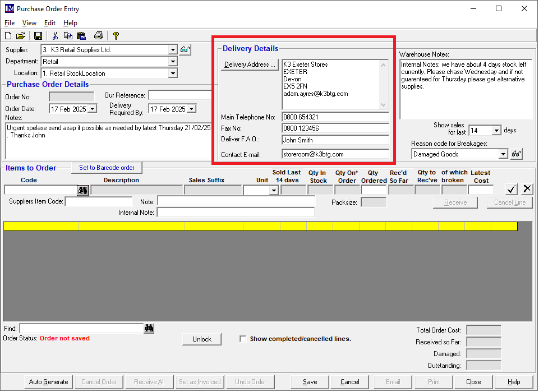Click the checkmark icon to accept line

coord(511,189)
